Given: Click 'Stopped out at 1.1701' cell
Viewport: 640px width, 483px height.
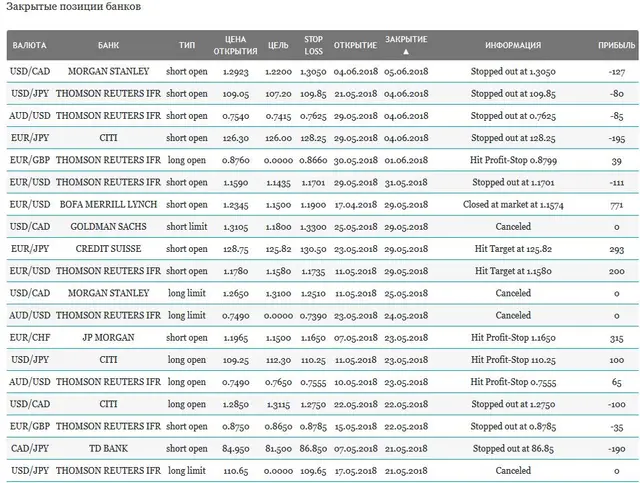Looking at the screenshot, I should click(x=513, y=183).
